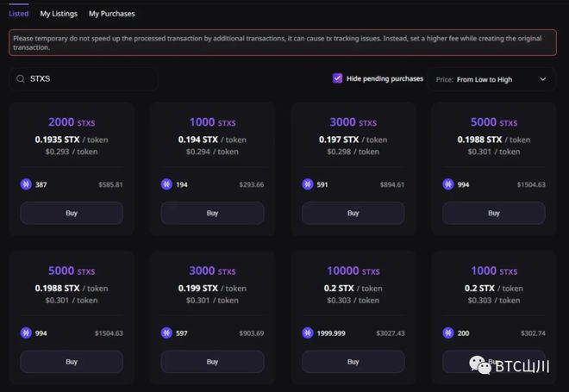The image size is (569, 392).
Task: Buy the 10000 STXS listing
Action: click(353, 362)
